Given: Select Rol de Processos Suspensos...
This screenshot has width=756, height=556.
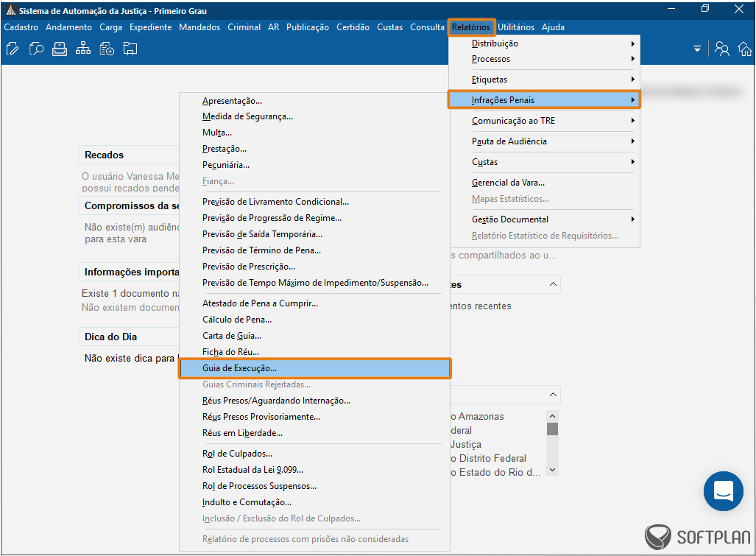Looking at the screenshot, I should [x=314, y=486].
